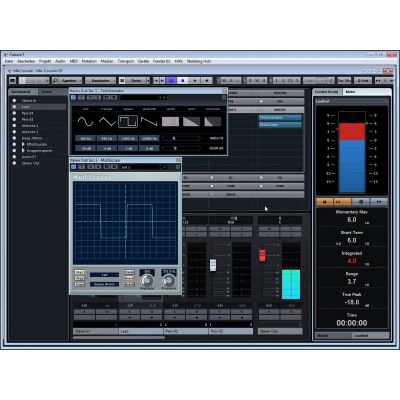The height and width of the screenshot is (400, 400).
Task: Expand the Gruppenkanäle folder in channel list
Action: coord(23,151)
